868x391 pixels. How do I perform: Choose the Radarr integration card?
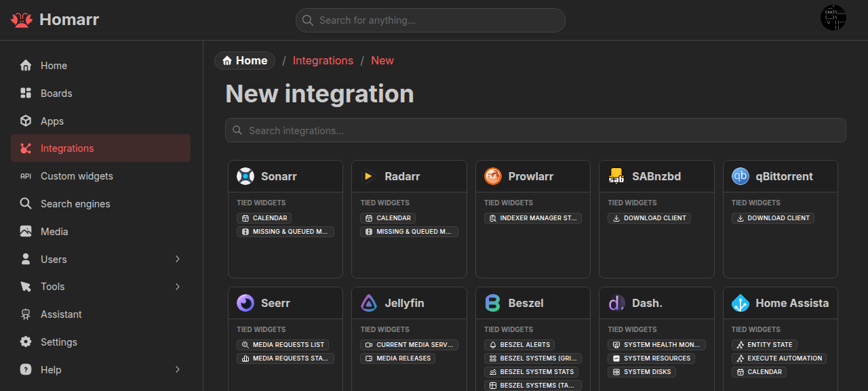click(409, 219)
